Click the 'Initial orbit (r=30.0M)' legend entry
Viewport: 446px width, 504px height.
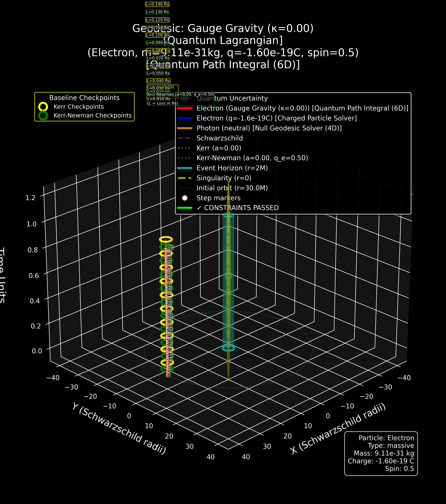[x=232, y=188]
